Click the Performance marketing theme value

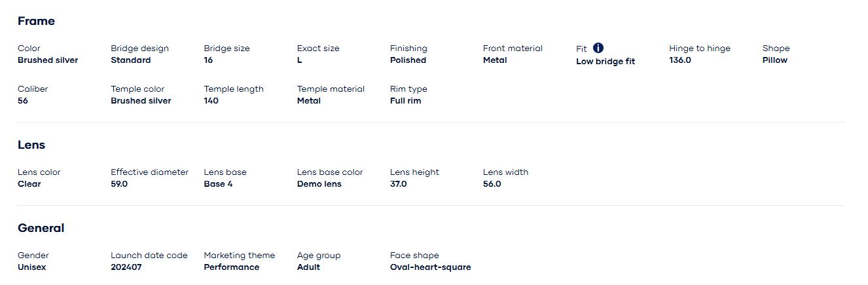231,267
